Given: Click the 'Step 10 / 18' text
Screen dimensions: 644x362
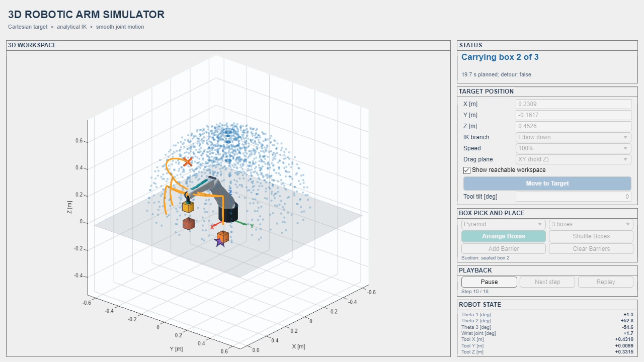Looking at the screenshot, I should [x=475, y=292].
